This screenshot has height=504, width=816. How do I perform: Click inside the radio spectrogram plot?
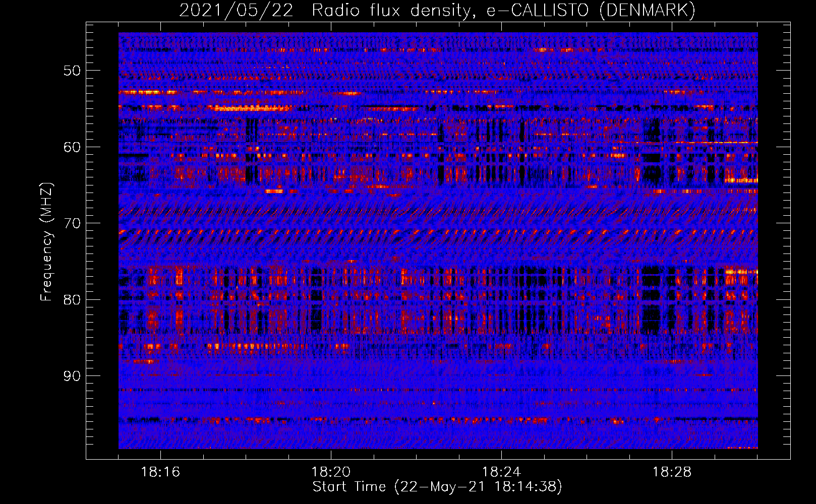click(x=438, y=240)
